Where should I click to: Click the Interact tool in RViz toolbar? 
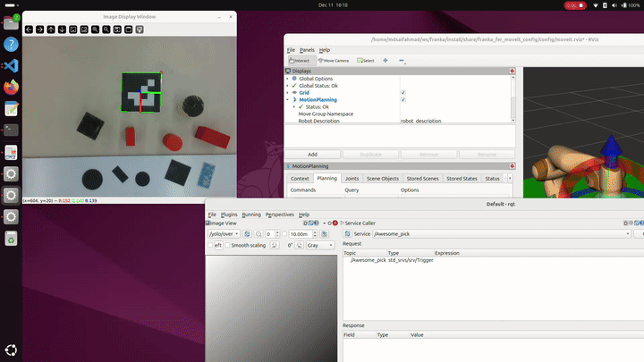click(x=300, y=60)
